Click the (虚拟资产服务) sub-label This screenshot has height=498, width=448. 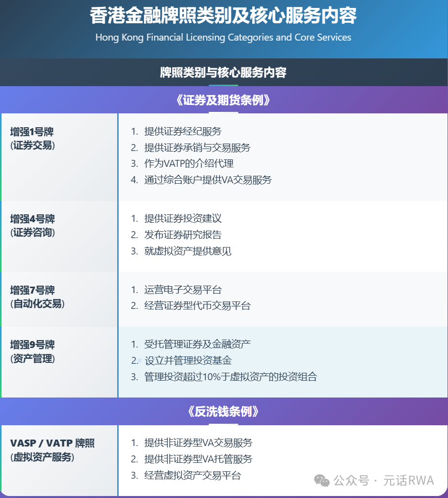pyautogui.click(x=42, y=457)
